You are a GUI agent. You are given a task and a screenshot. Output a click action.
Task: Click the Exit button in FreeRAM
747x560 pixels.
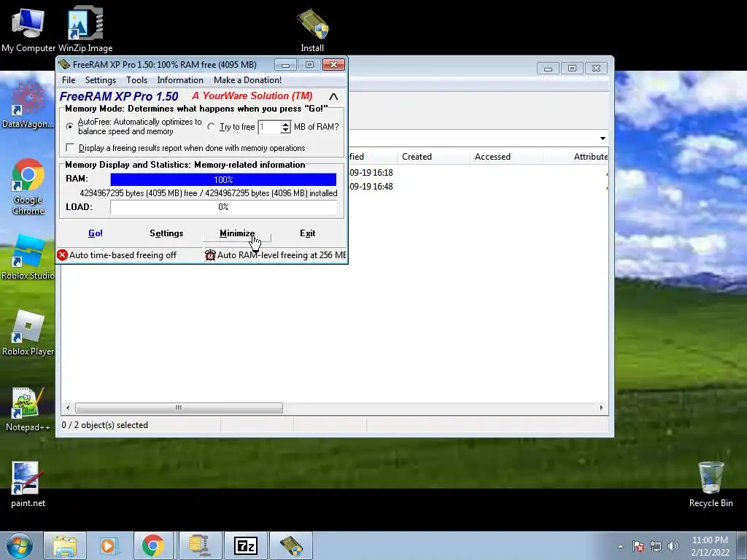click(307, 233)
